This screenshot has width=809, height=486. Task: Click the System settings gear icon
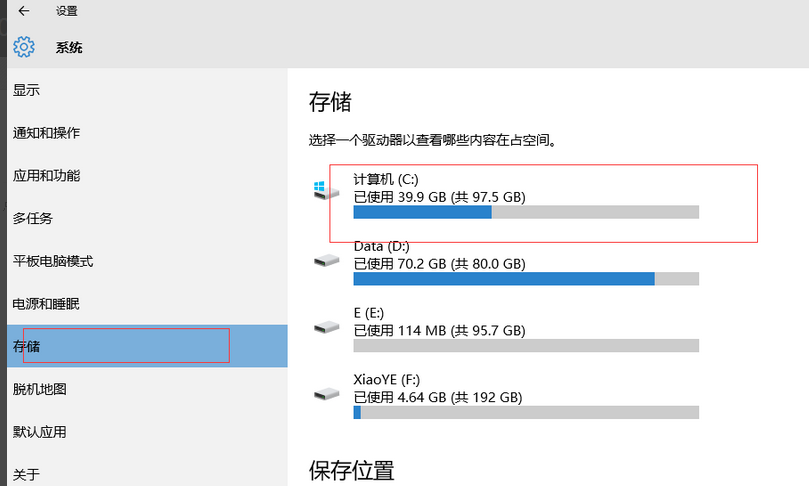(24, 47)
